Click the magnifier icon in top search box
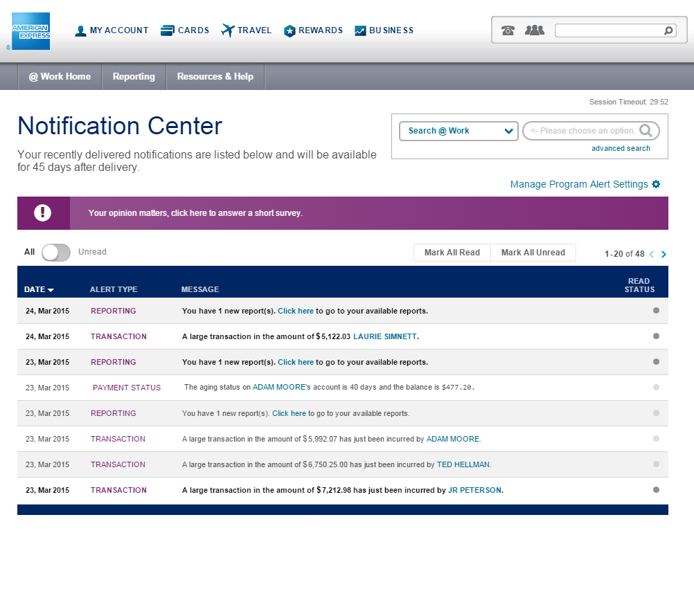This screenshot has height=616, width=694. (x=668, y=30)
